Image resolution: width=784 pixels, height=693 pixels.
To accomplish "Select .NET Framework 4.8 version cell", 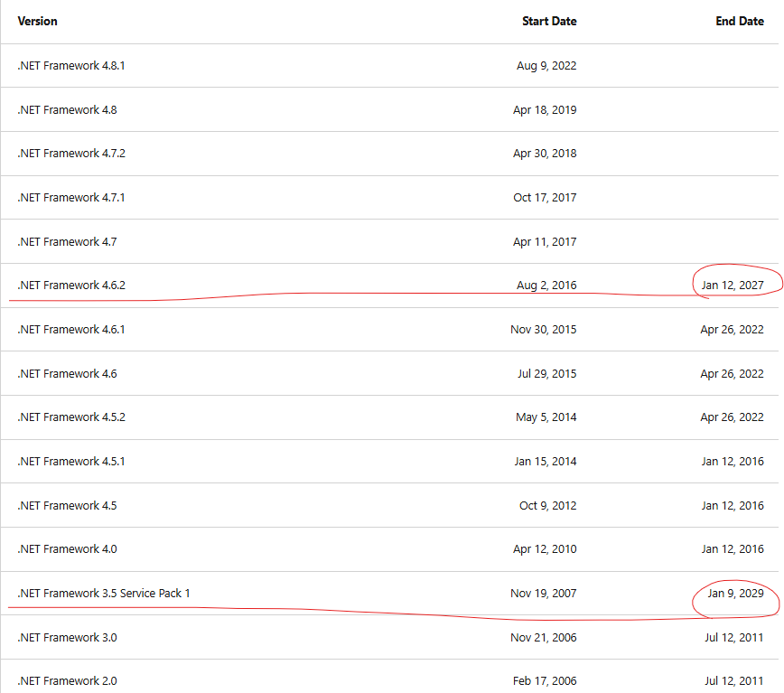I will [67, 109].
